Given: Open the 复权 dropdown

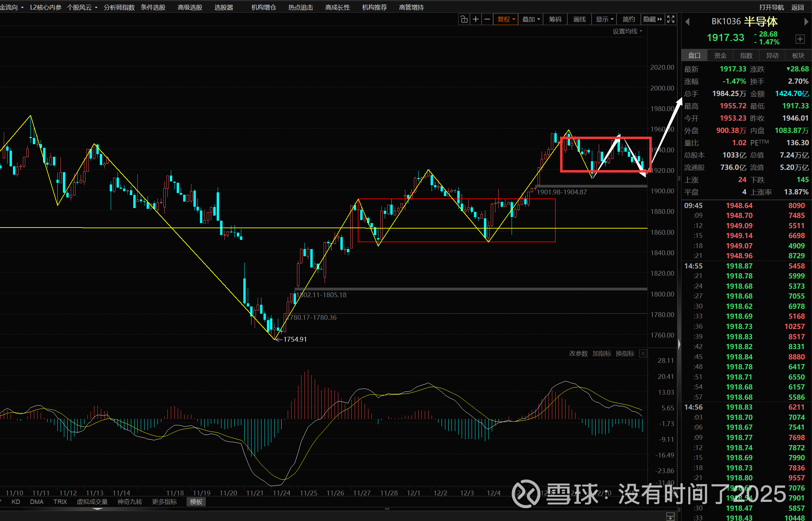Looking at the screenshot, I should (506, 19).
